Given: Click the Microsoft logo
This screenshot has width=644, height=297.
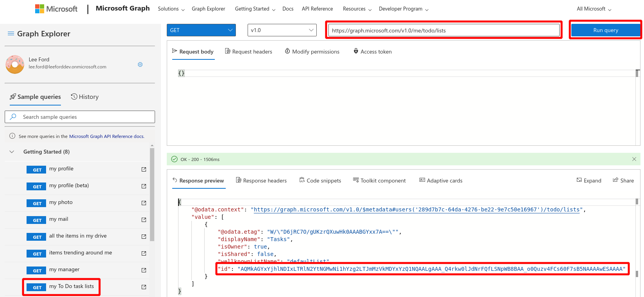Looking at the screenshot, I should pos(56,9).
